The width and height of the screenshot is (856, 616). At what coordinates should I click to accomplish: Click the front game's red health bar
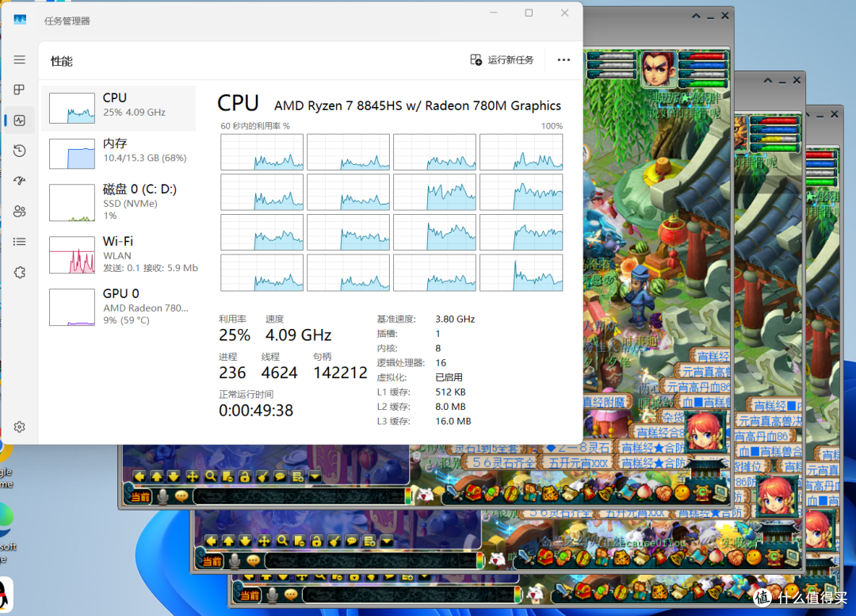click(702, 56)
